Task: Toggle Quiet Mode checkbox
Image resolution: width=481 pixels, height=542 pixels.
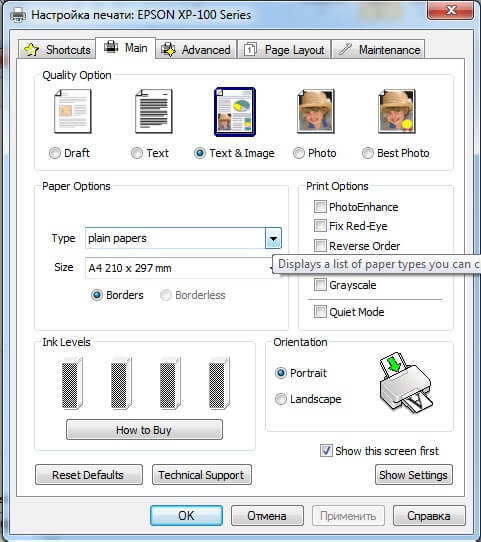Action: click(320, 311)
